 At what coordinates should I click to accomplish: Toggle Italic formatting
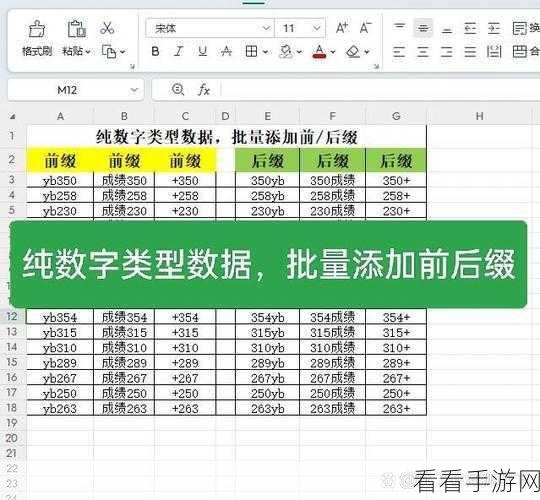(178, 52)
